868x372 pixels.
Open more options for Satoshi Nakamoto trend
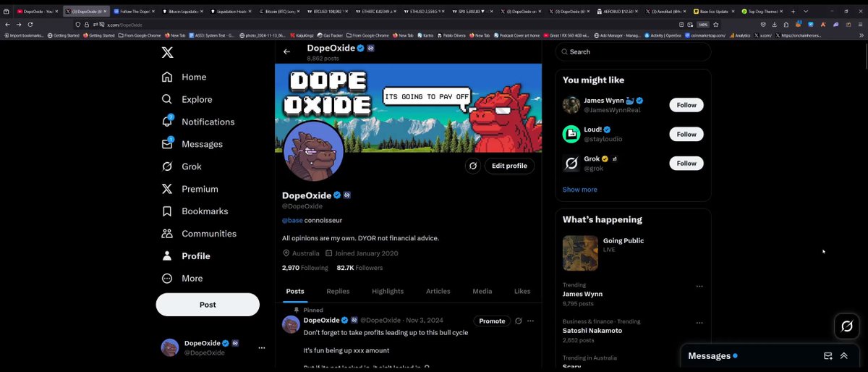(x=699, y=324)
